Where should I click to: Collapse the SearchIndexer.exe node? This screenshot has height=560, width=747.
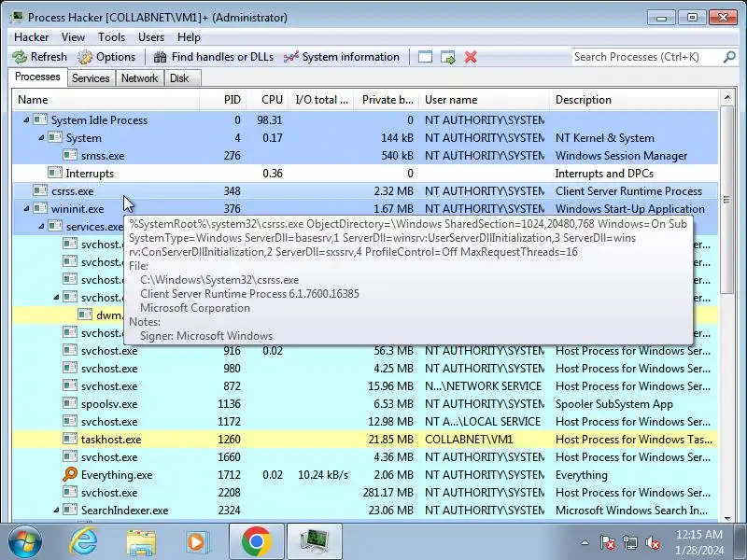click(56, 510)
